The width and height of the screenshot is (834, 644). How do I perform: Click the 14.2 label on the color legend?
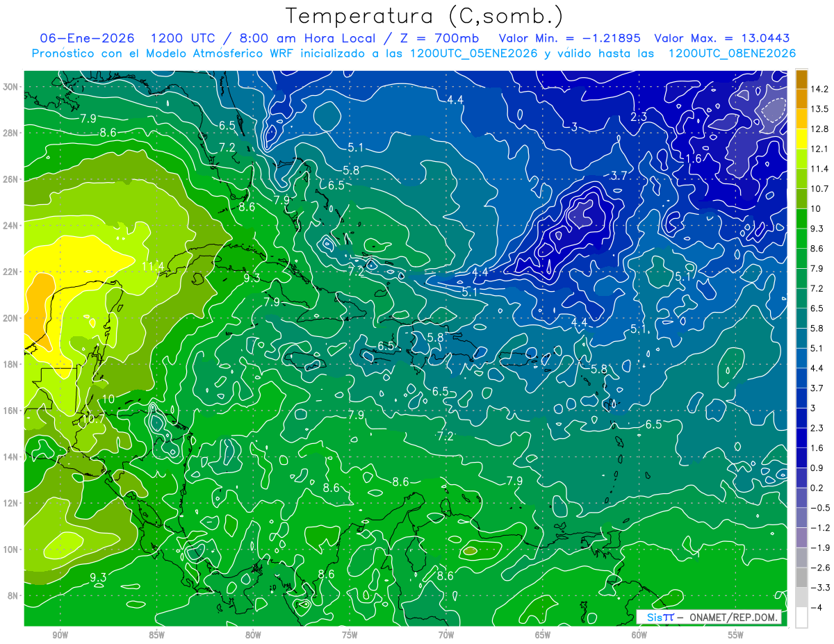click(819, 90)
